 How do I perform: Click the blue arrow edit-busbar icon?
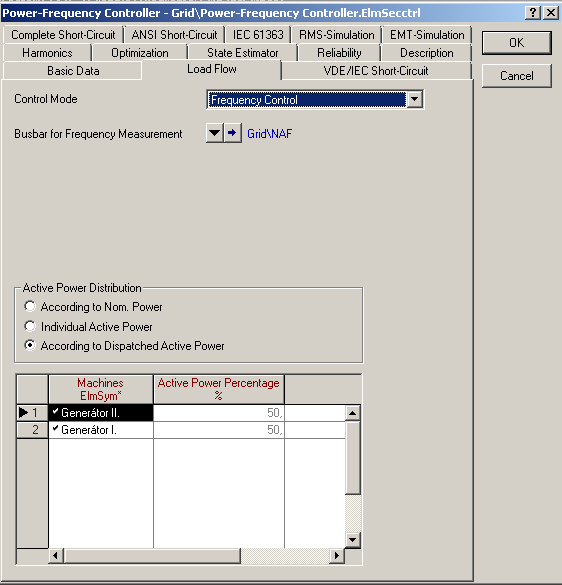pyautogui.click(x=232, y=133)
